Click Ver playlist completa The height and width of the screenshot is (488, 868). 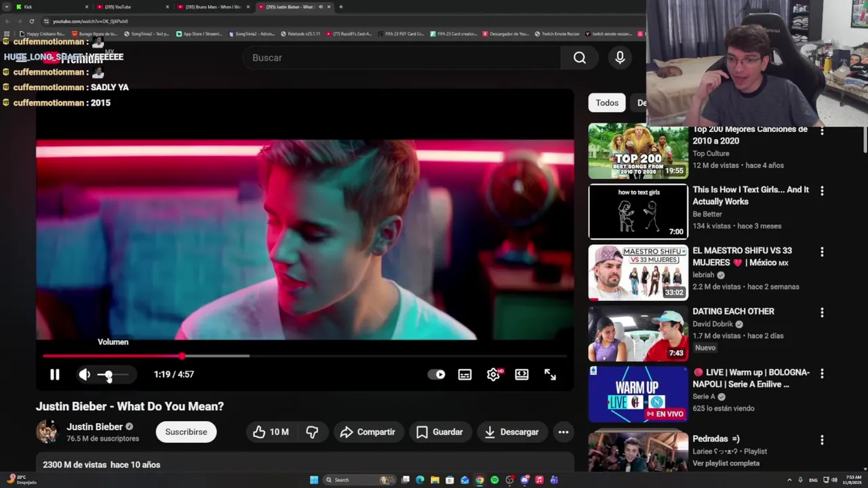tap(726, 463)
